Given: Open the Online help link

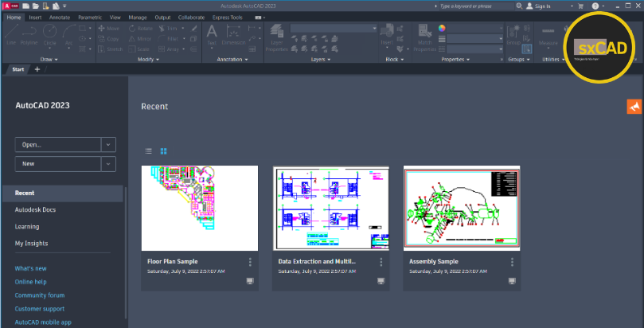Looking at the screenshot, I should pyautogui.click(x=31, y=282).
